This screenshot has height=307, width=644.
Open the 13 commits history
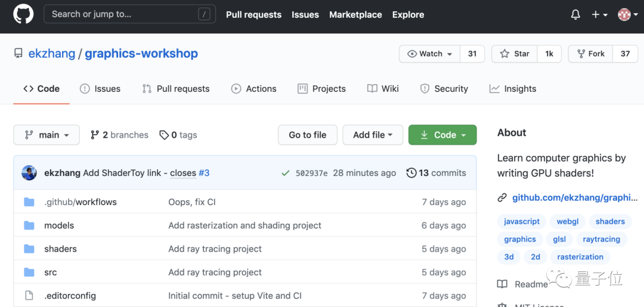tap(436, 173)
